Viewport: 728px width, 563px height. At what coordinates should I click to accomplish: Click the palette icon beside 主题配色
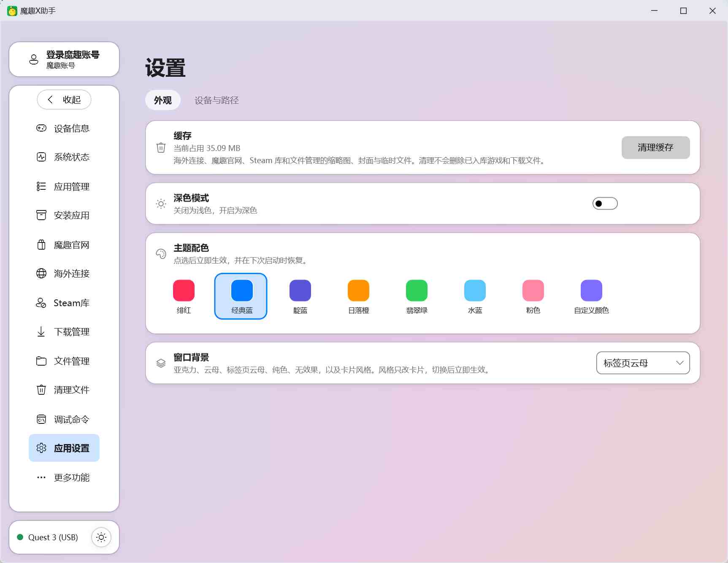coord(161,254)
